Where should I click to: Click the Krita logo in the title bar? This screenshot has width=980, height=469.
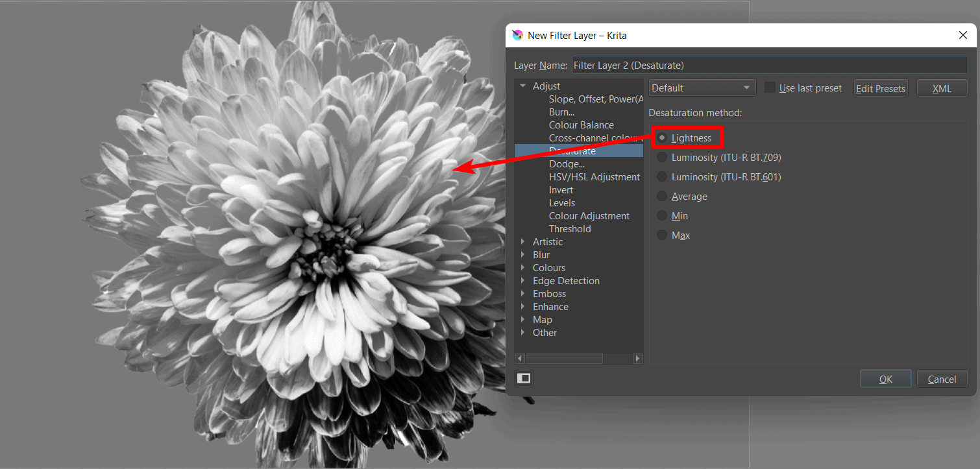pos(517,35)
